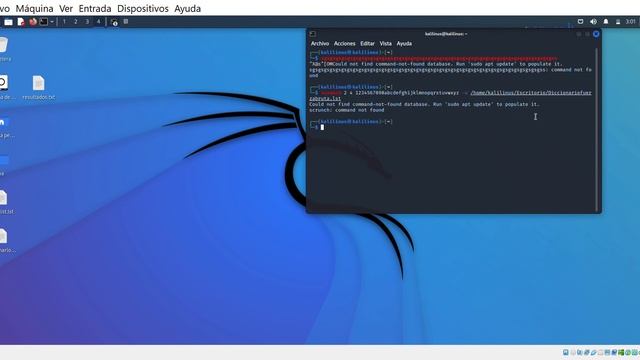Expand the terminal launcher dropdown arrow
Screen dimensions: 640x360
tap(52, 22)
